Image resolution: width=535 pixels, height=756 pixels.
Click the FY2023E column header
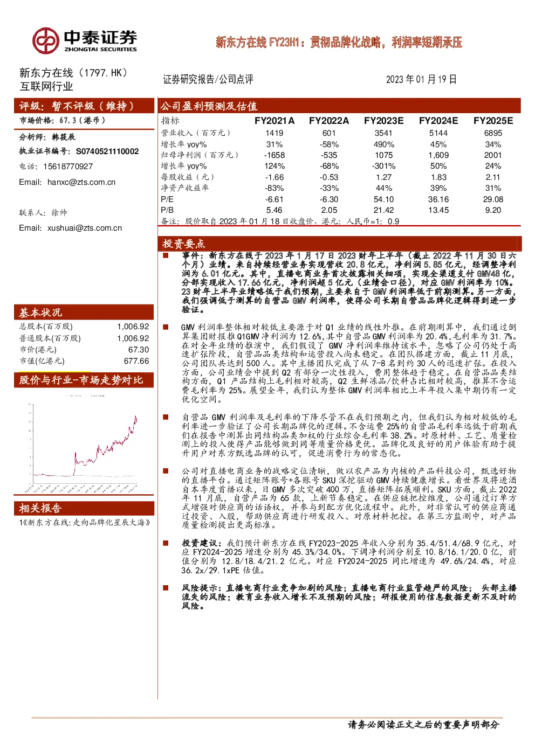[383, 121]
